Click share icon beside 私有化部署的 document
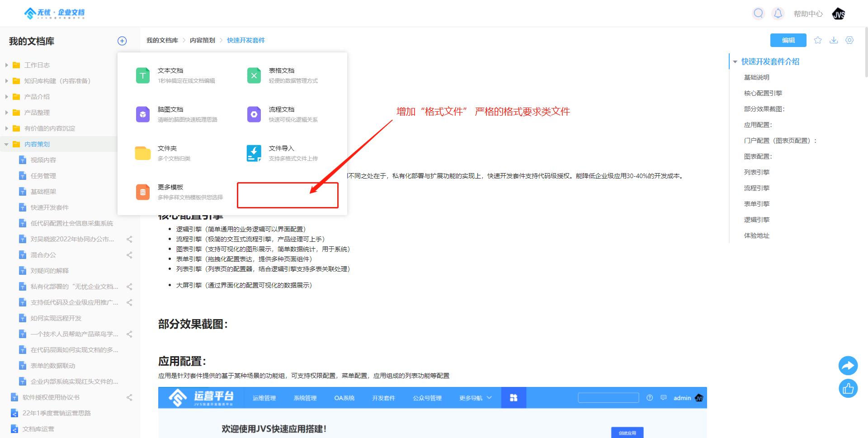868x438 pixels. [129, 287]
